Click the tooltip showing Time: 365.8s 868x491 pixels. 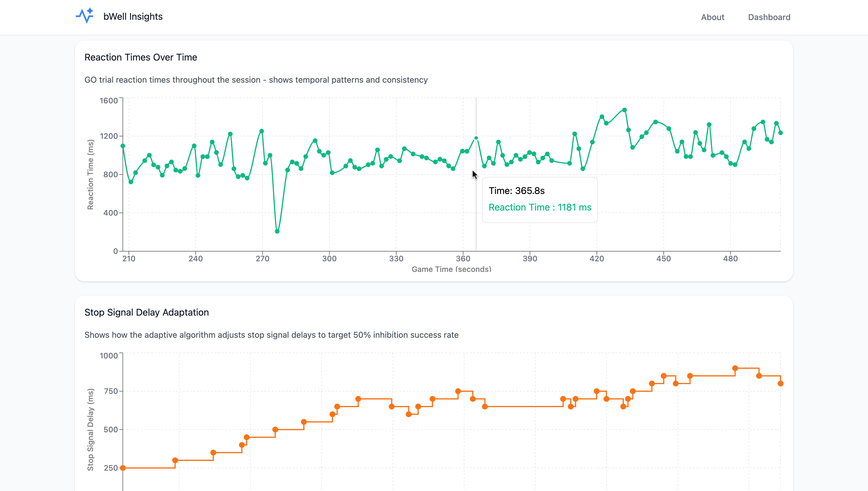pos(517,190)
